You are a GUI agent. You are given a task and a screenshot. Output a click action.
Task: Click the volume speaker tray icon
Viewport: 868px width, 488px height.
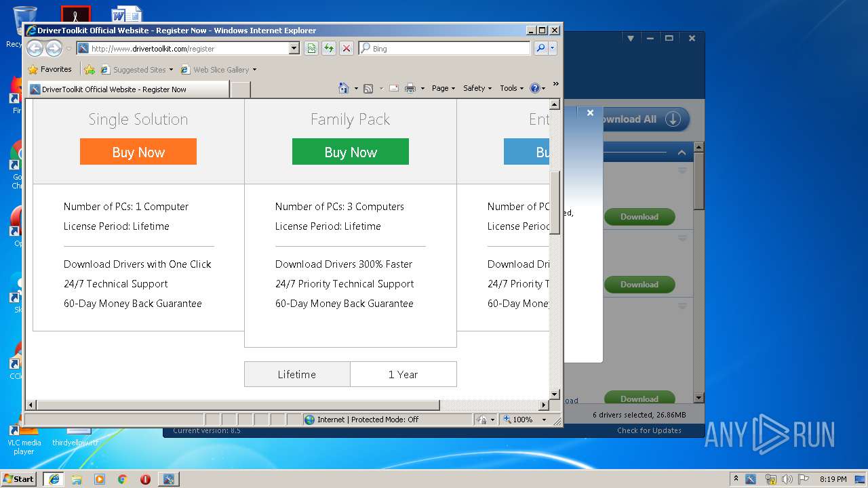click(787, 479)
